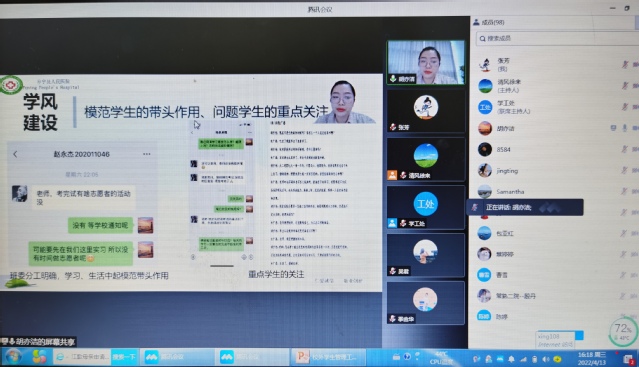639x367 pixels.
Task: Select the 清风徐来 participant video tile
Action: click(425, 159)
